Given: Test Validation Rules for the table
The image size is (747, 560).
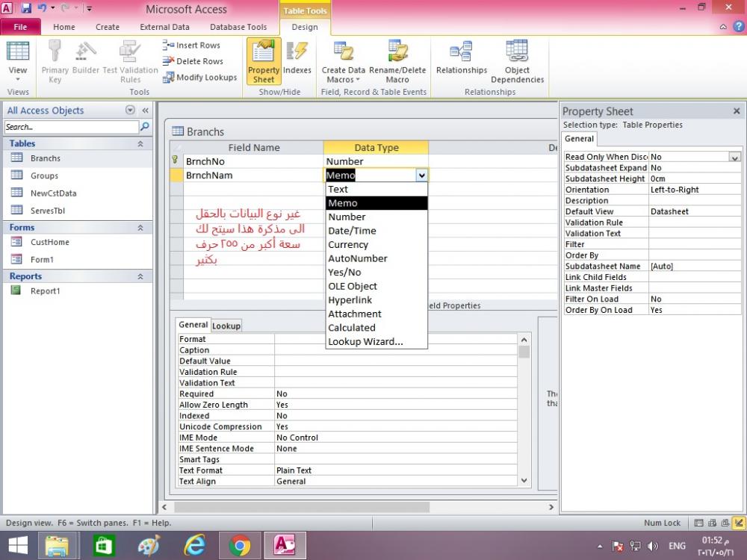Looking at the screenshot, I should pos(130,62).
